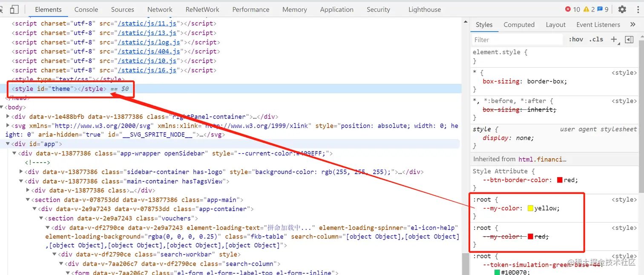Switch to the Sources tab
Image resolution: width=644 pixels, height=275 pixels.
(123, 9)
